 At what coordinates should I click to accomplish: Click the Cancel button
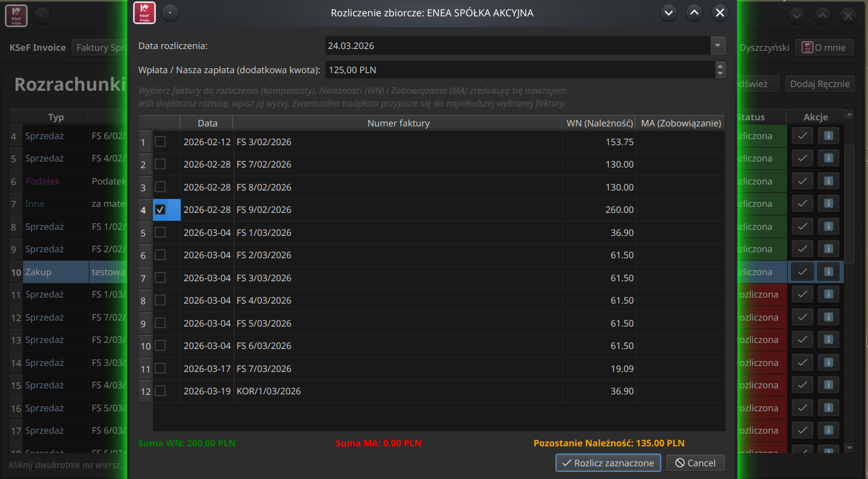coord(695,463)
